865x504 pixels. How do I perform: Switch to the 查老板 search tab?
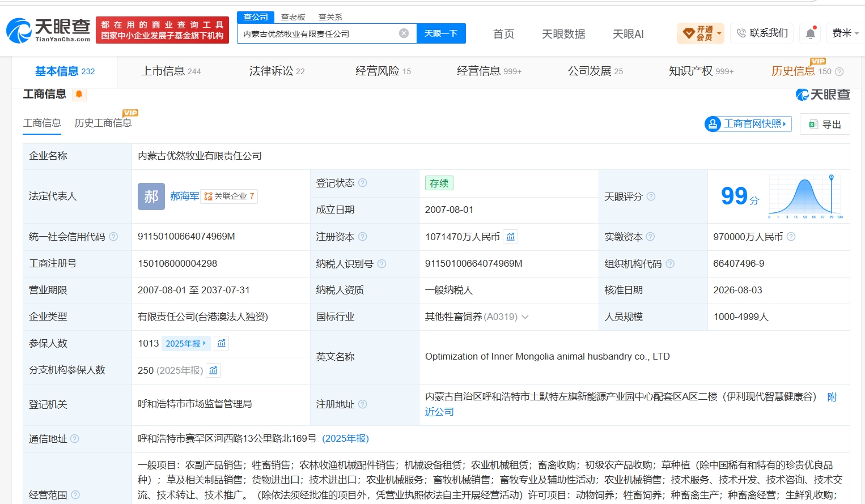coord(293,17)
